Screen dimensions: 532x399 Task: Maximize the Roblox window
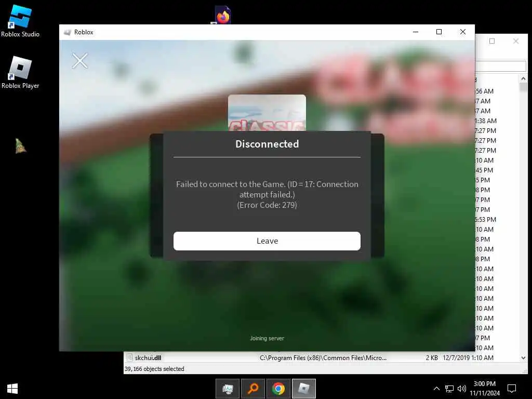pos(438,32)
